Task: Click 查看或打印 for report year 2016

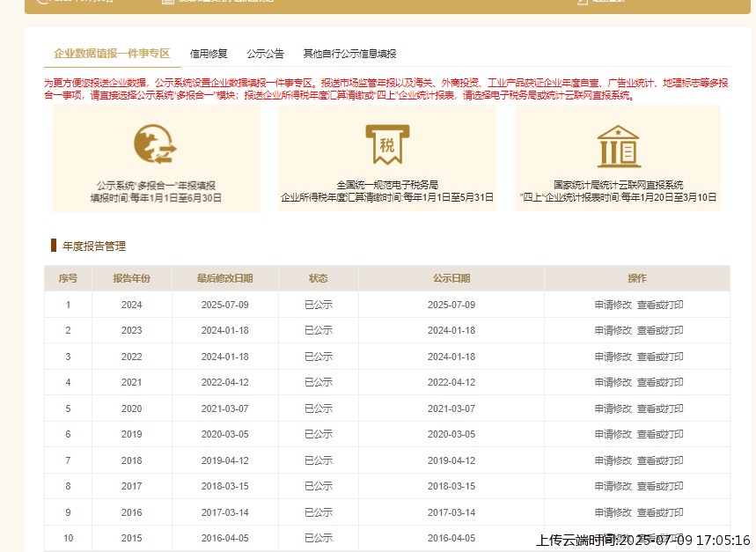Action: [660, 512]
